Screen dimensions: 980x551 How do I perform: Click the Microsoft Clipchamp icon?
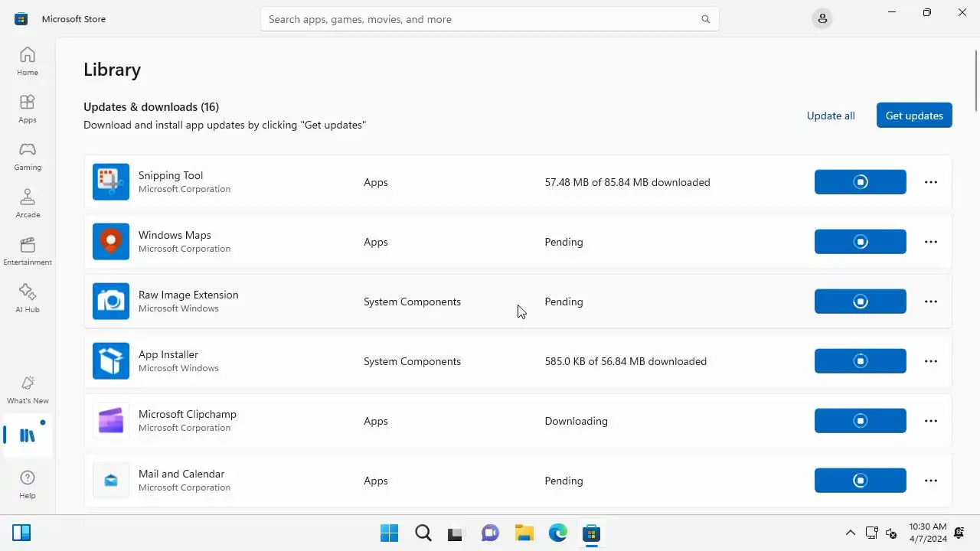[111, 421]
